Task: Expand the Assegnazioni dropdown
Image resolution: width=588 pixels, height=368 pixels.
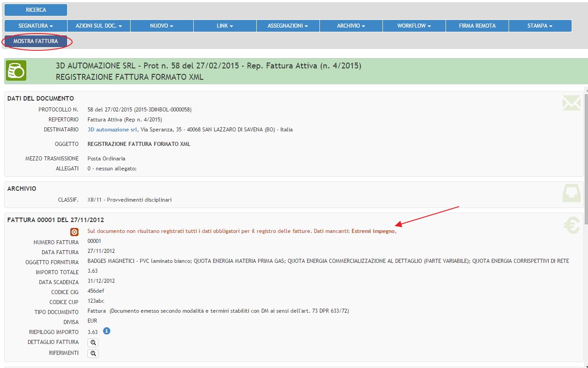Action: [288, 26]
